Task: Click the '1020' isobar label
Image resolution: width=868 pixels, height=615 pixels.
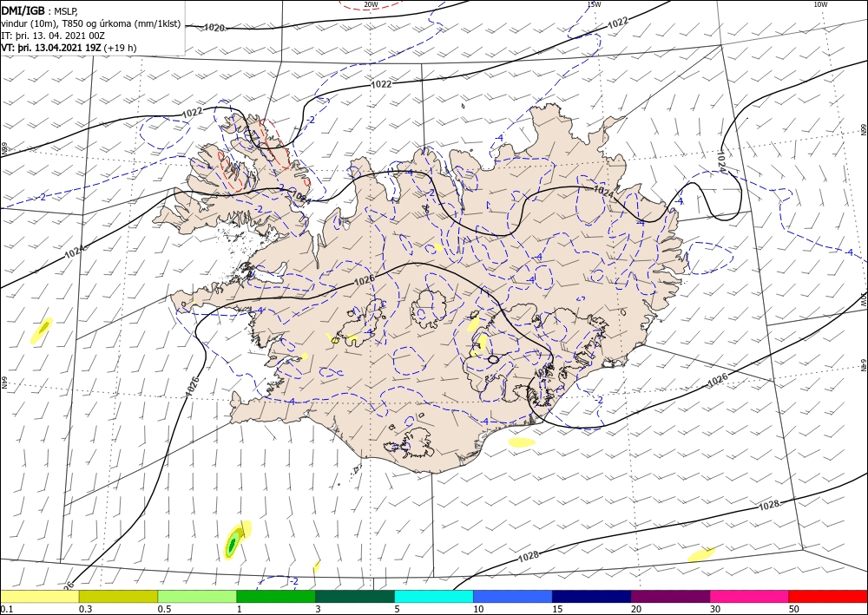Action: coord(214,27)
